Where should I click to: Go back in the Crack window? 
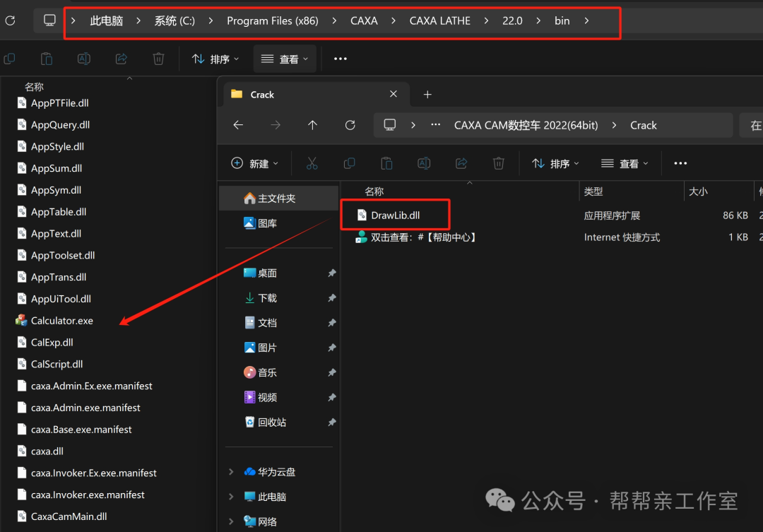[238, 125]
